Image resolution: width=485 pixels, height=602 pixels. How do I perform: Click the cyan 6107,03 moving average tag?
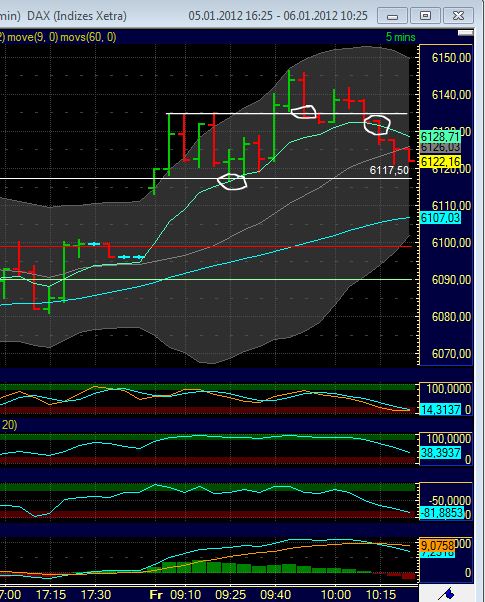click(440, 218)
